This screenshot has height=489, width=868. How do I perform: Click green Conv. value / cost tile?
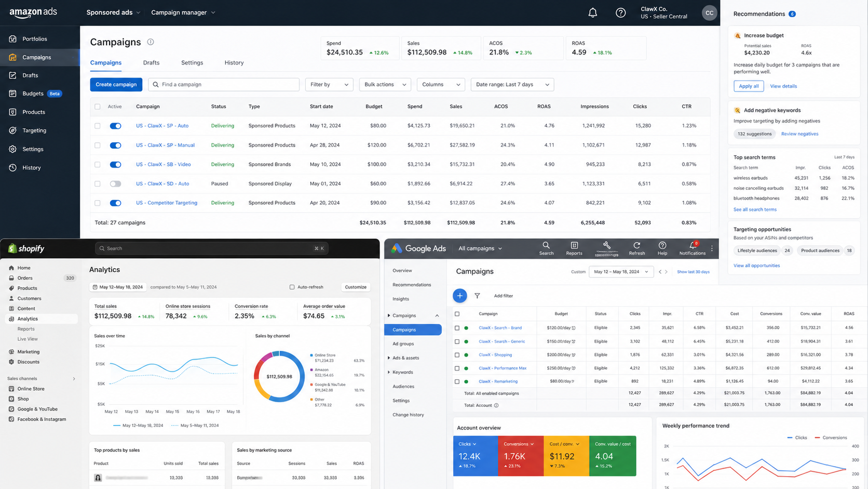613,456
